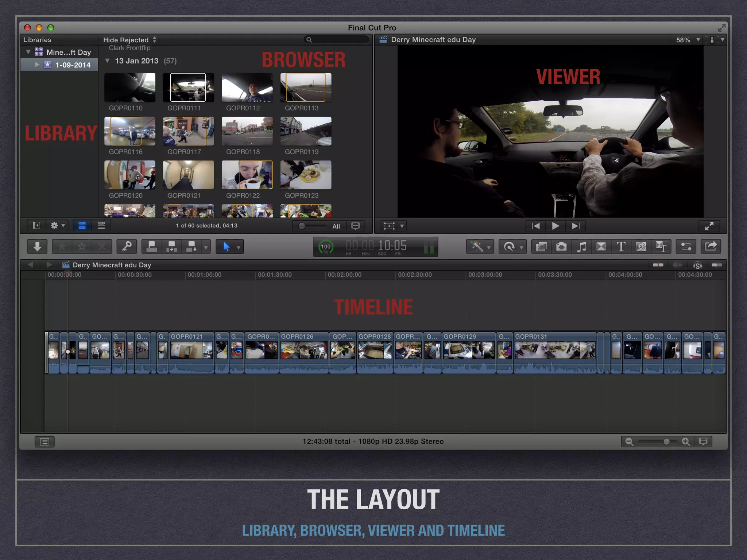Play the viewer video

556,226
